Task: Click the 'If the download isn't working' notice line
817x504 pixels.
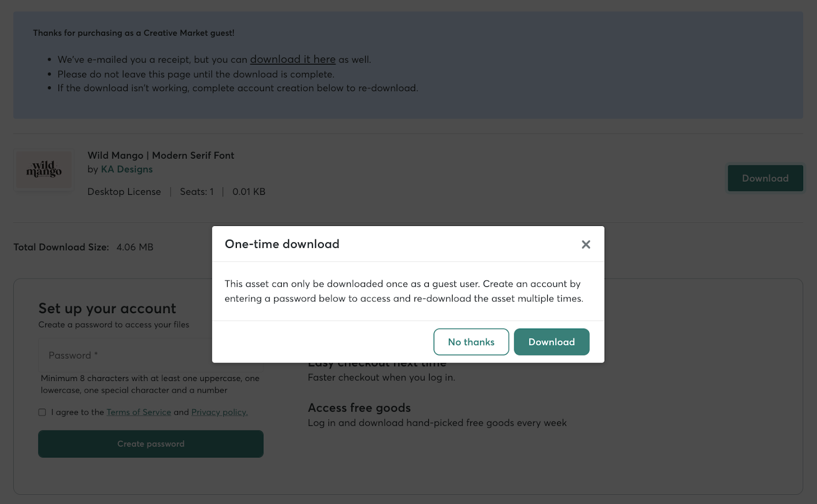Action: 237,88
